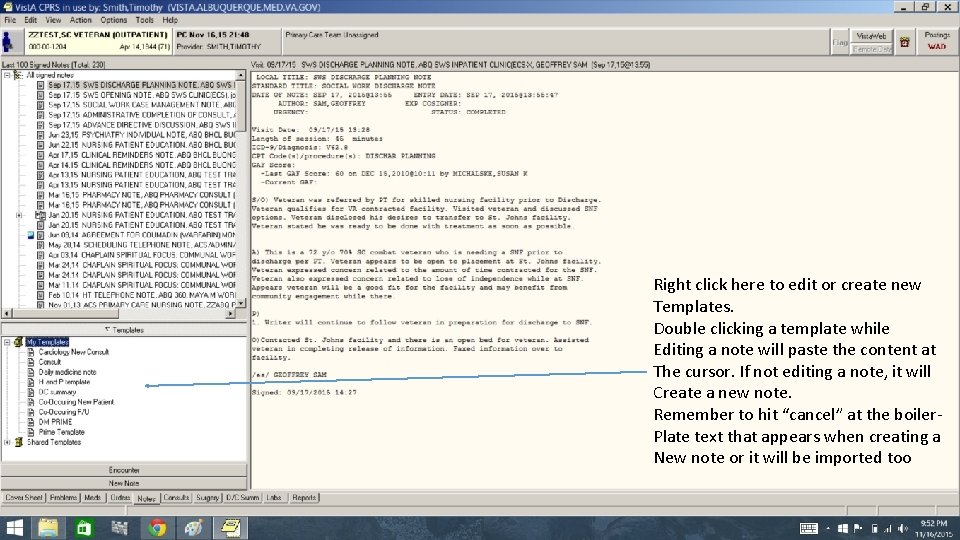Click the H and P template page icon
This screenshot has height=540, width=960.
[x=31, y=382]
